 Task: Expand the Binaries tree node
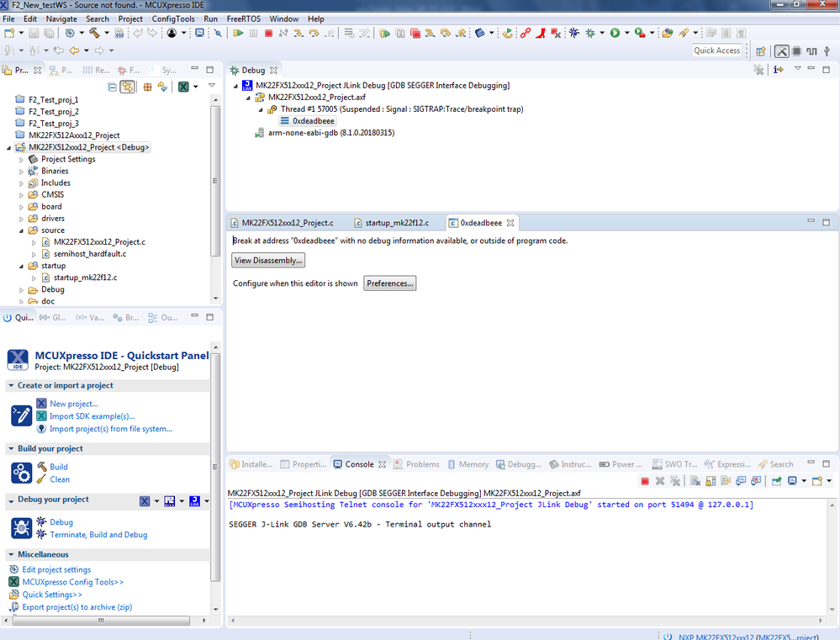pyautogui.click(x=21, y=172)
